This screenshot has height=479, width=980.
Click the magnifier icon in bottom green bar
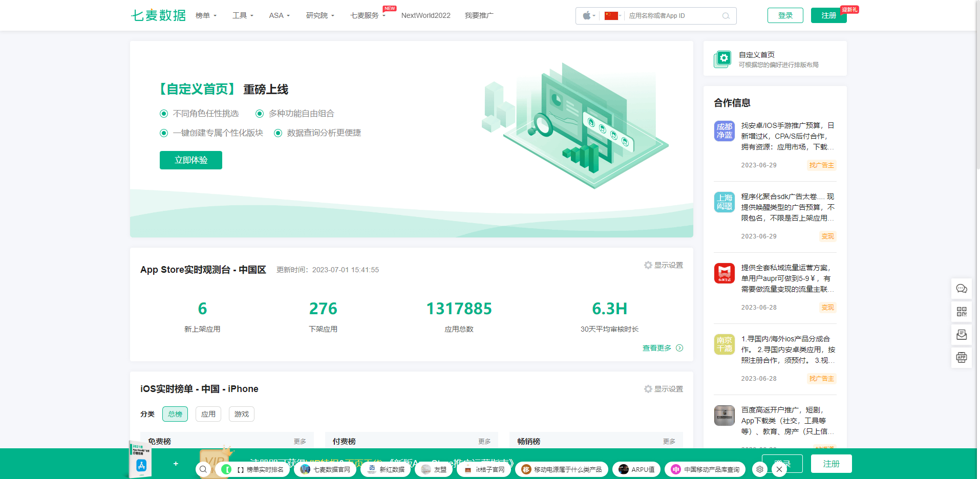203,469
